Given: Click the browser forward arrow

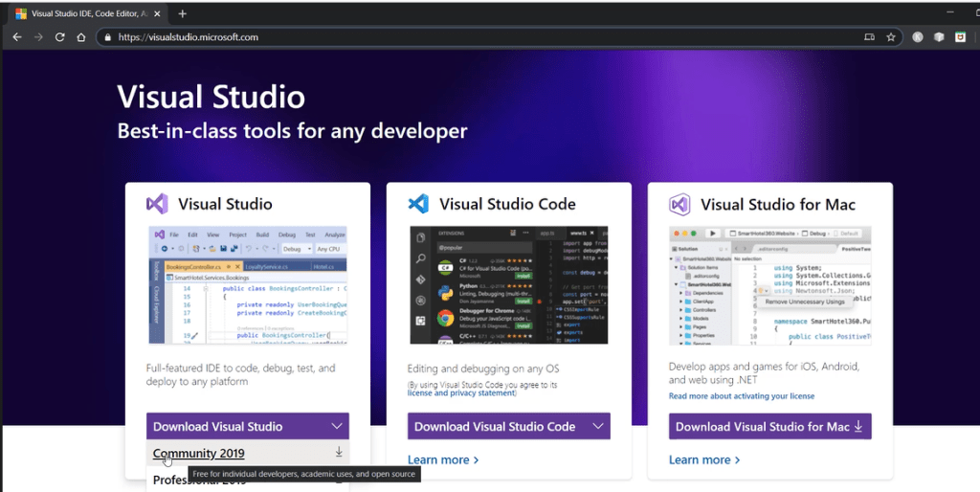Looking at the screenshot, I should [x=38, y=37].
